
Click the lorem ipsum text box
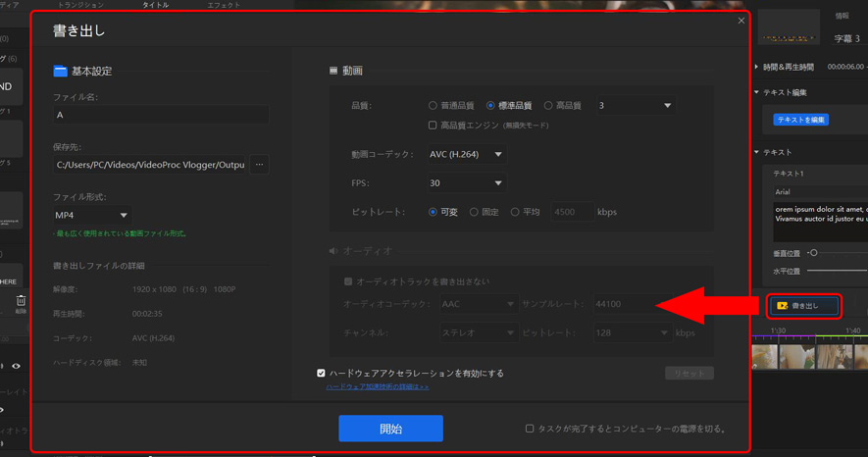pos(820,222)
